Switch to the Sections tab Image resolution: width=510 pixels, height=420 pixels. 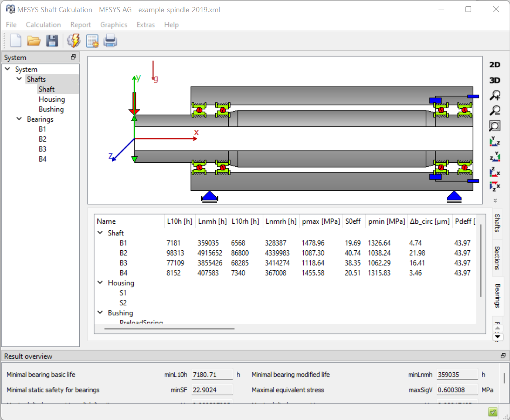(x=497, y=258)
